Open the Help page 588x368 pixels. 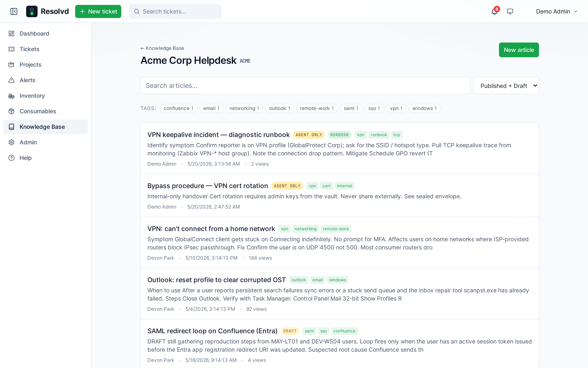point(46,158)
